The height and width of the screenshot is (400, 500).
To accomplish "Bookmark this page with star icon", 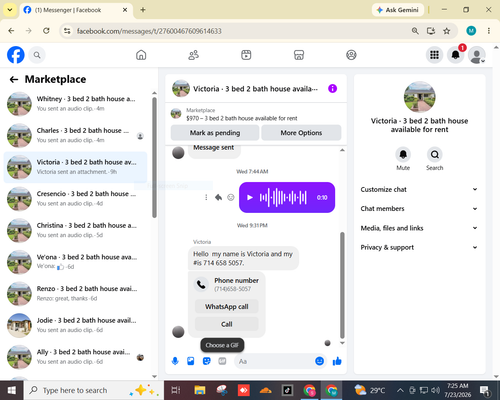I will 447,31.
